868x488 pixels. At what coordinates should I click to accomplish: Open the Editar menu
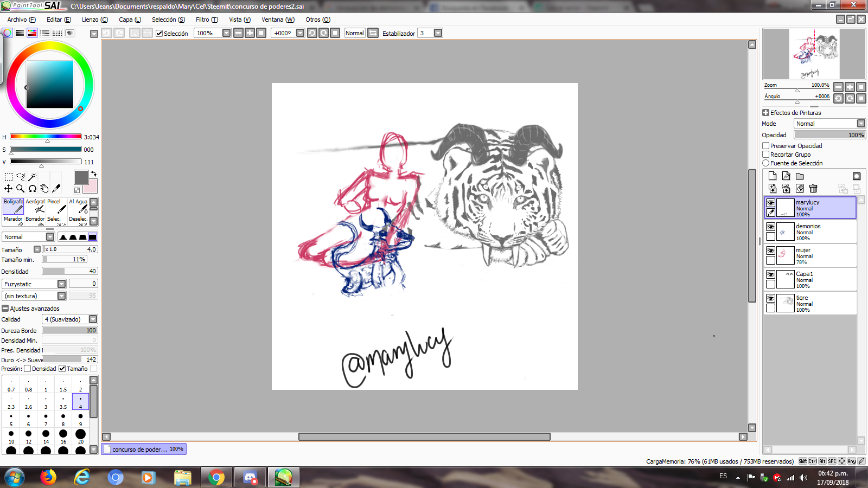[x=59, y=20]
